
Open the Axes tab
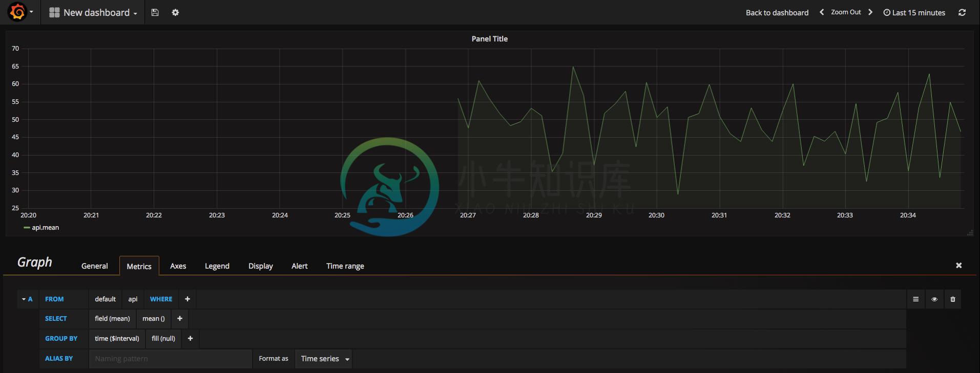pos(178,266)
